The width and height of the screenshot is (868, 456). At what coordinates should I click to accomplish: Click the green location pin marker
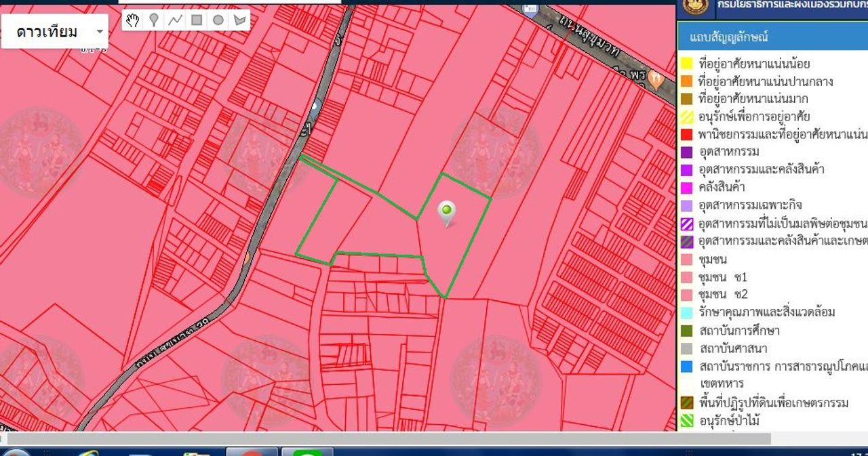tap(446, 212)
